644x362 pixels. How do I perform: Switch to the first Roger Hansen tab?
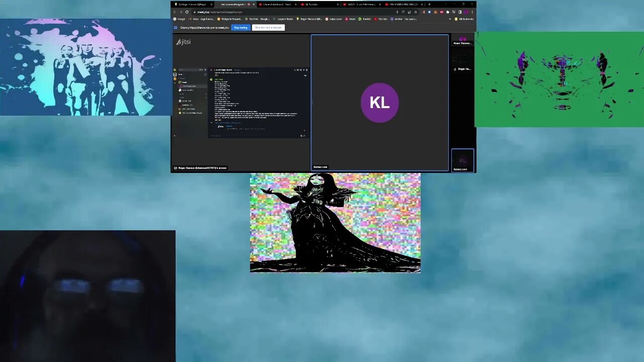(x=193, y=4)
